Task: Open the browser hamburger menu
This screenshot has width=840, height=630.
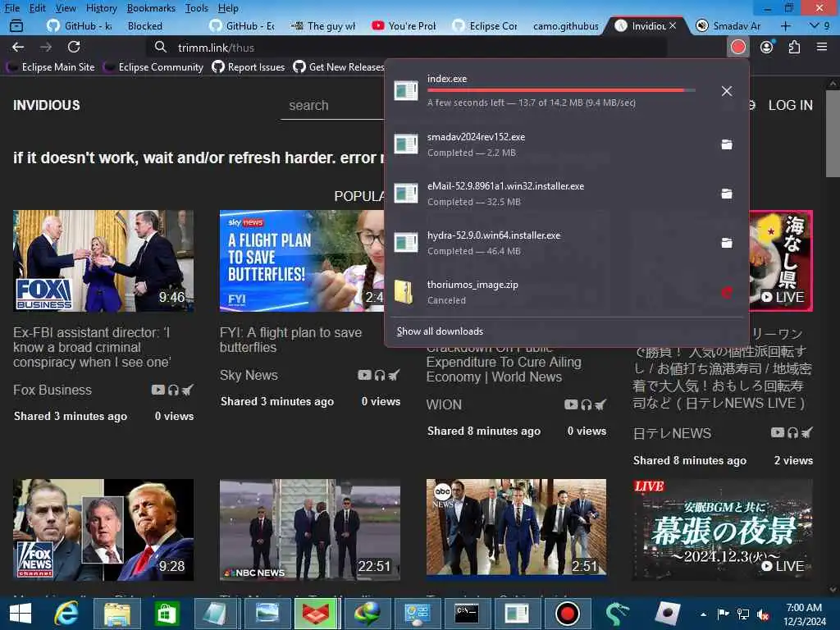Action: click(822, 47)
